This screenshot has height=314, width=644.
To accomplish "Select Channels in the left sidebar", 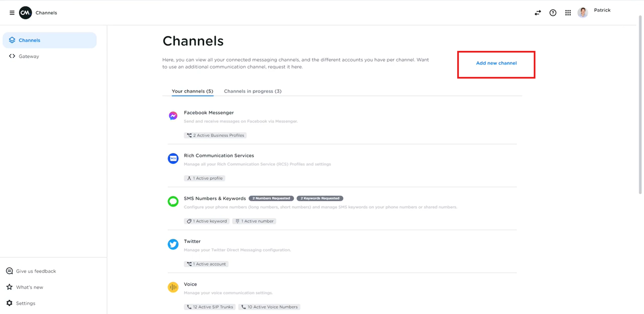I will [x=30, y=40].
